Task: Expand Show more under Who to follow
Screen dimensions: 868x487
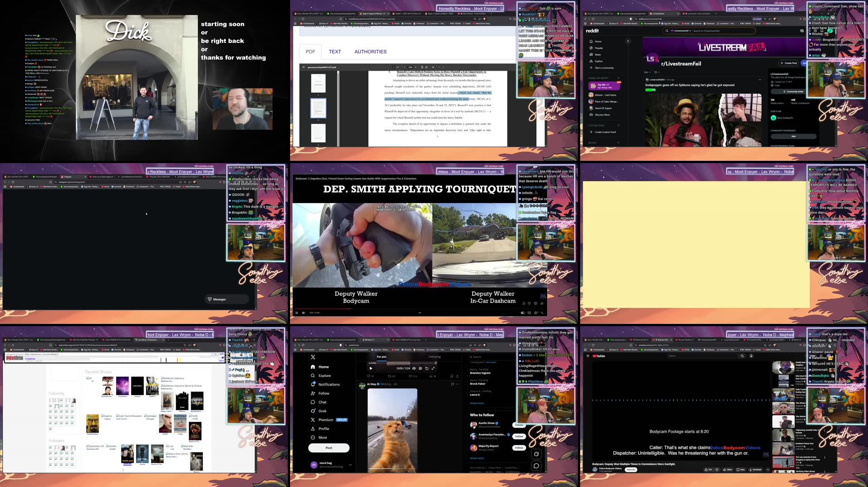Action: (477, 458)
